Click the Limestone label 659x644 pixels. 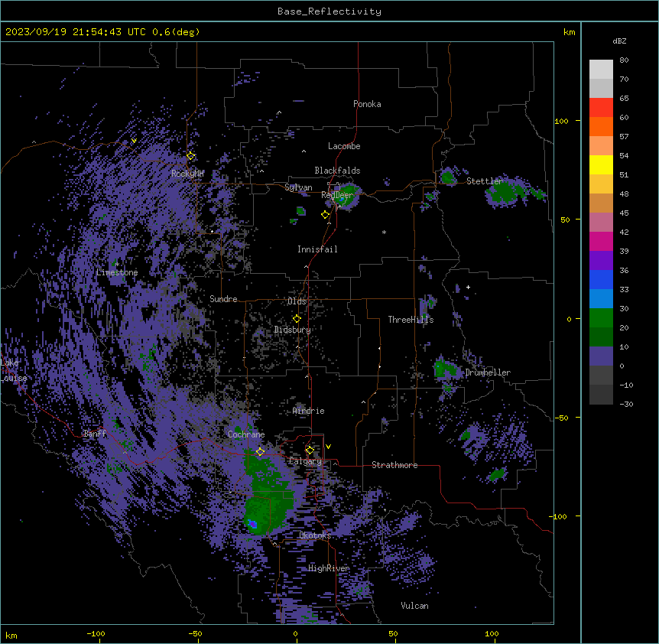(x=117, y=272)
